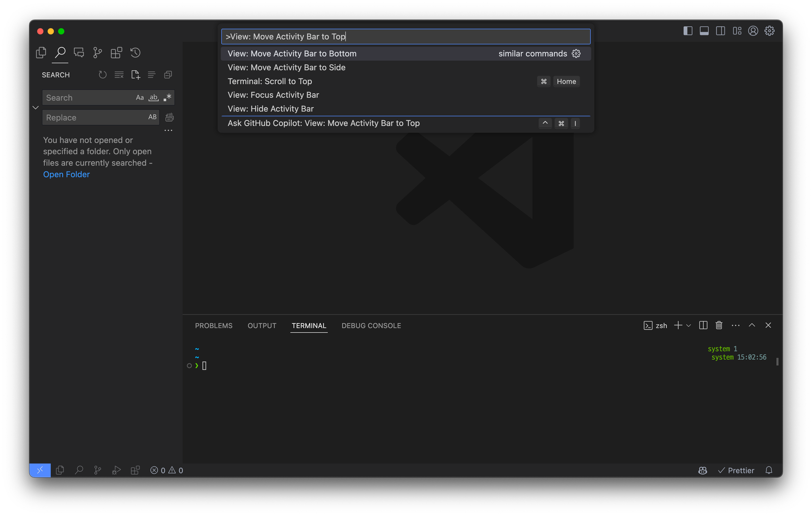Collapse the Replace field toggle chevron

tap(36, 108)
